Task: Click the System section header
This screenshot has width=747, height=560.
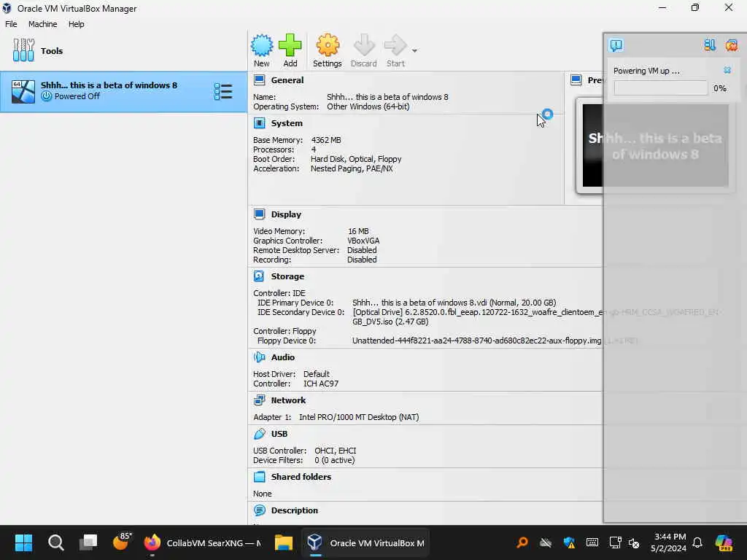Action: click(x=287, y=122)
